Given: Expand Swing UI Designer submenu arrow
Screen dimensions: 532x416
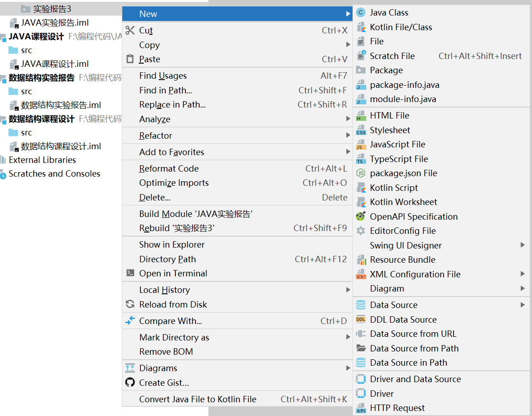Looking at the screenshot, I should click(522, 245).
